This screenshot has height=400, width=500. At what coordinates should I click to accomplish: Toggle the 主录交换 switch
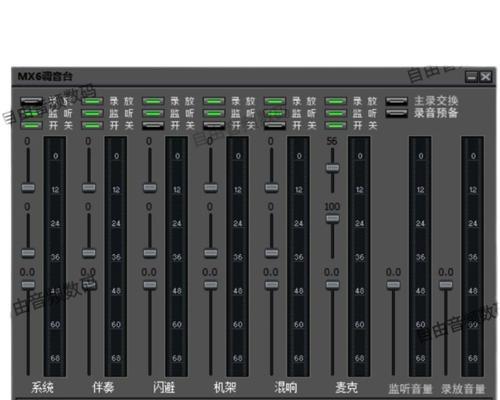(x=396, y=101)
